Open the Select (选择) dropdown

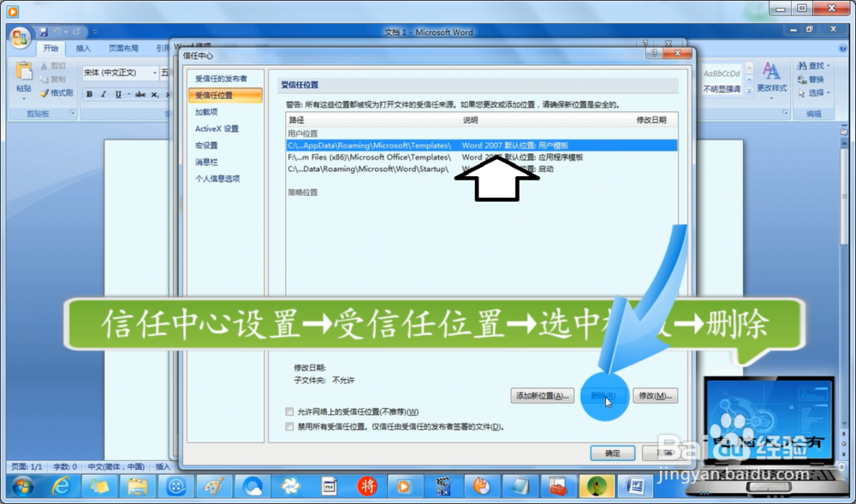tap(813, 93)
